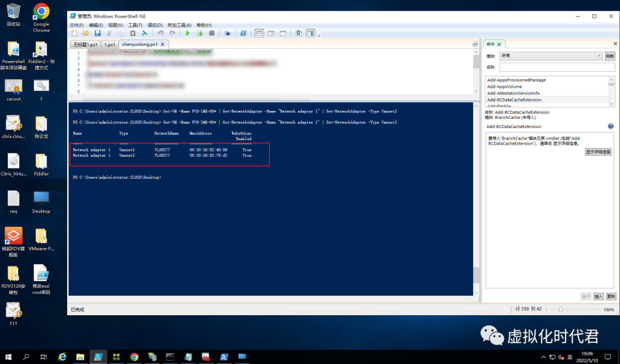620x364 pixels.
Task: Open the 工具(T) menu
Action: [135, 25]
